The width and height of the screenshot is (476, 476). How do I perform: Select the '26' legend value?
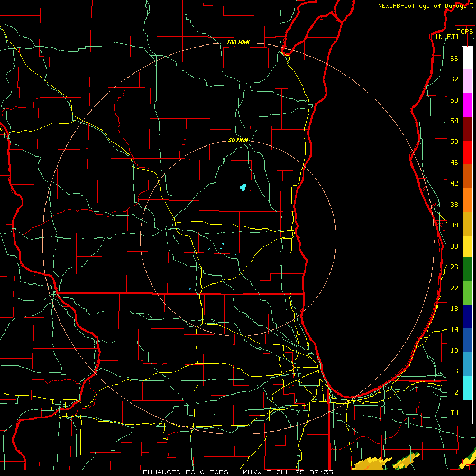(x=454, y=267)
